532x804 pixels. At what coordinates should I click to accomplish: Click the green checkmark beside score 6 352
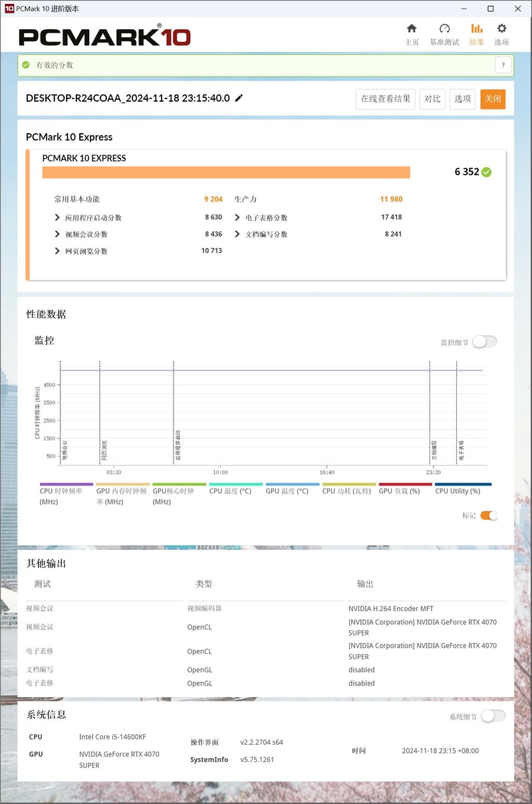tap(487, 172)
